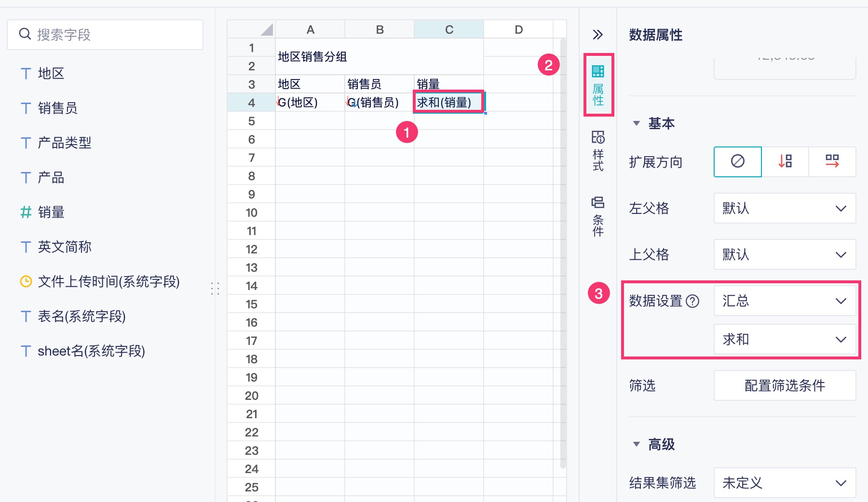Open the 数据设置 汇总 dropdown
The width and height of the screenshot is (868, 502).
785,301
